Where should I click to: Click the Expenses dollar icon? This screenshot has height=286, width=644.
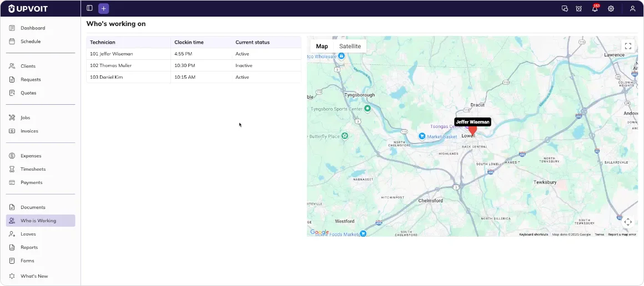coord(12,156)
